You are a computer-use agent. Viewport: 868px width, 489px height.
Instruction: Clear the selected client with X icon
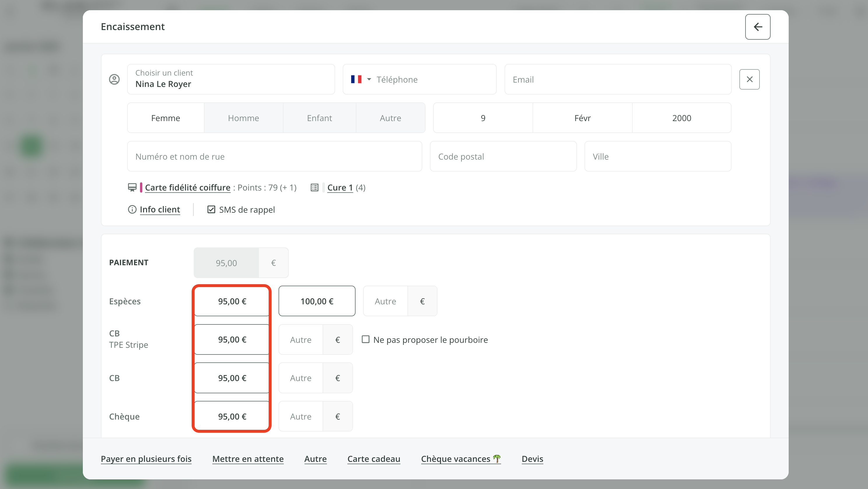749,79
